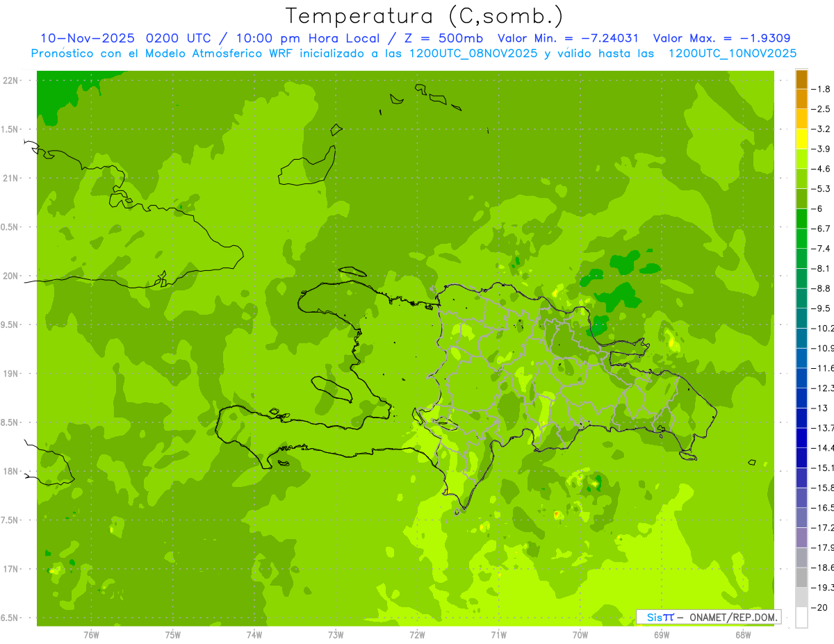Click the '7.5N' latitude axis label
834x644 pixels.
point(10,520)
